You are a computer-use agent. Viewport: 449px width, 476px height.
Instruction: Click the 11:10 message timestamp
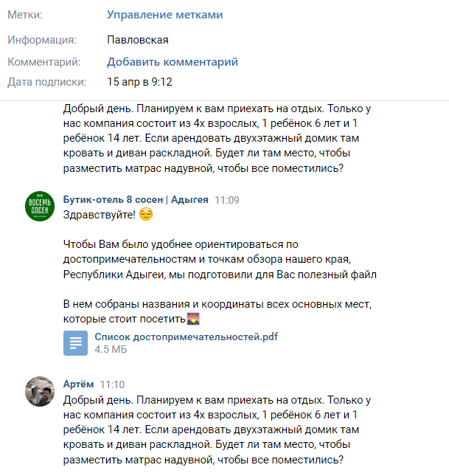[x=112, y=384]
